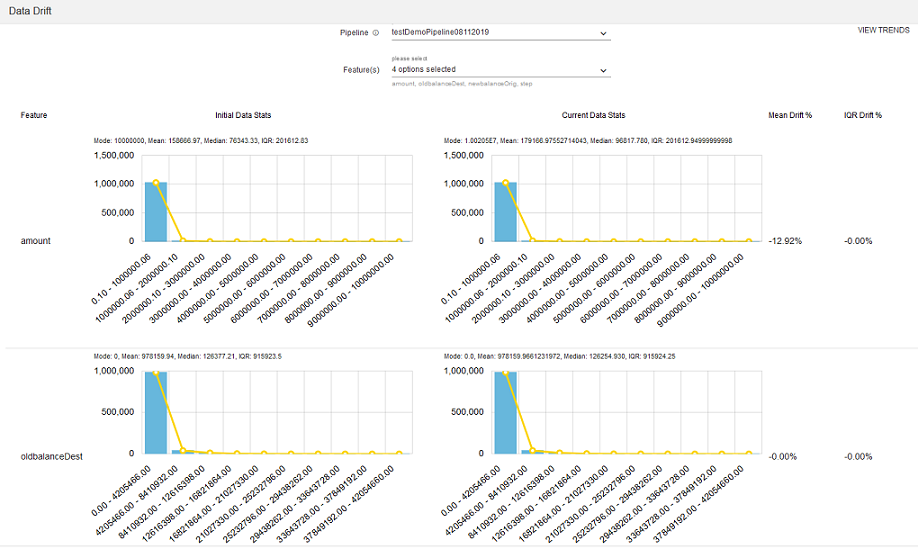
Task: Click the tall blue bar in initial amount chart
Action: pyautogui.click(x=156, y=212)
